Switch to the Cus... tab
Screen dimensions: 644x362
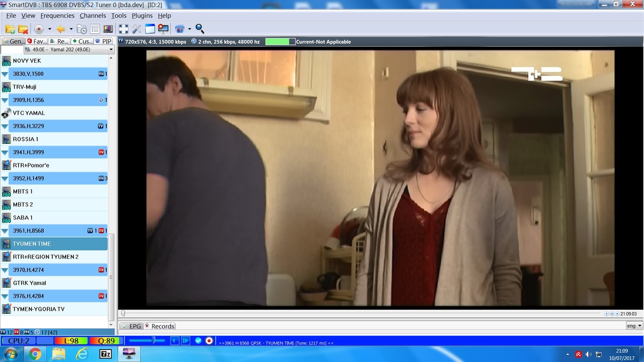83,41
